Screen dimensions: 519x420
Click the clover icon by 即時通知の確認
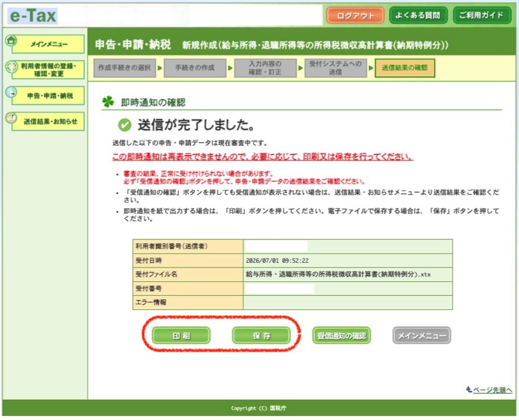108,101
